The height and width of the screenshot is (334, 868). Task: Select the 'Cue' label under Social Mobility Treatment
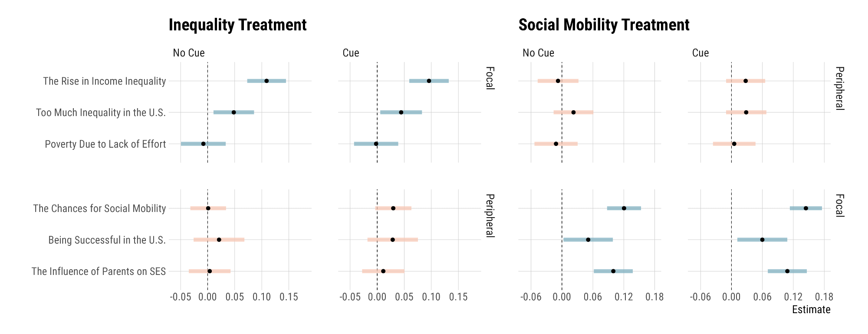700,53
